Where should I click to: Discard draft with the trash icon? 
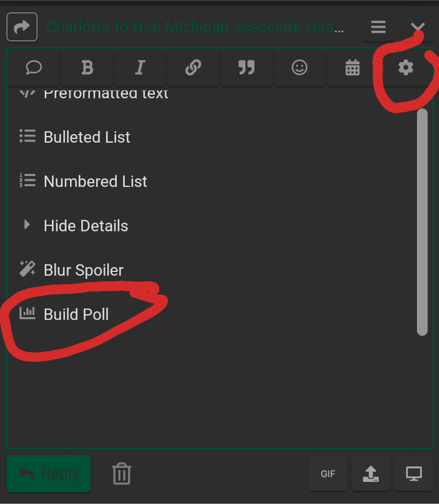pos(122,473)
